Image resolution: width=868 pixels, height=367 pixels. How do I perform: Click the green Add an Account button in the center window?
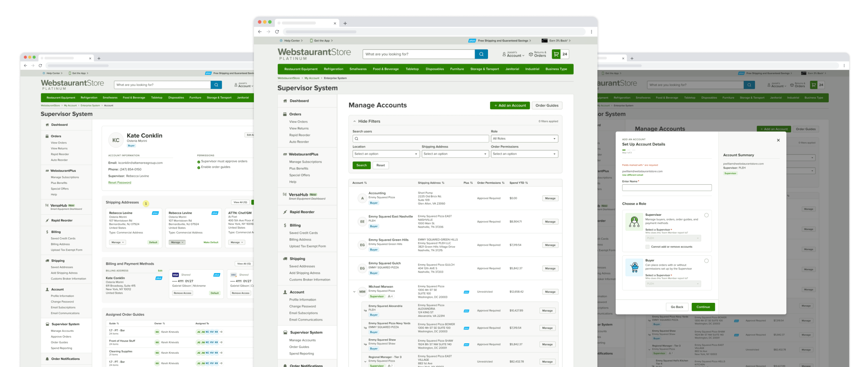point(510,106)
